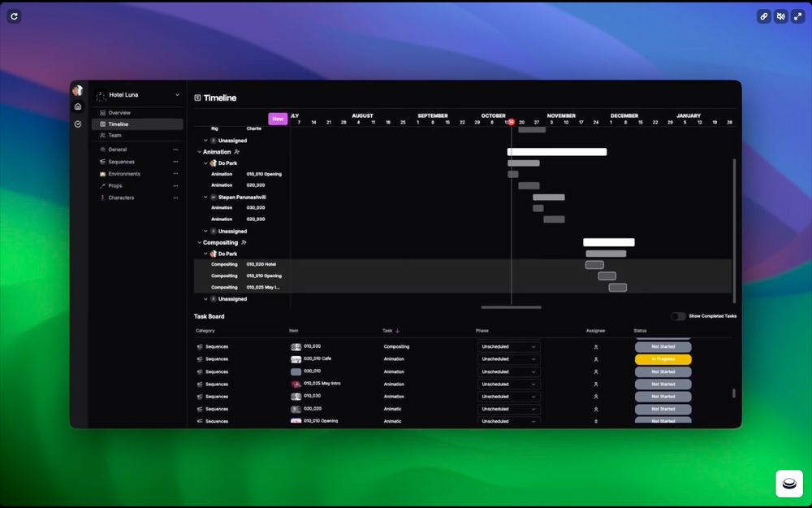Click the sort arrow beside the Task column
812x508 pixels.
click(397, 331)
